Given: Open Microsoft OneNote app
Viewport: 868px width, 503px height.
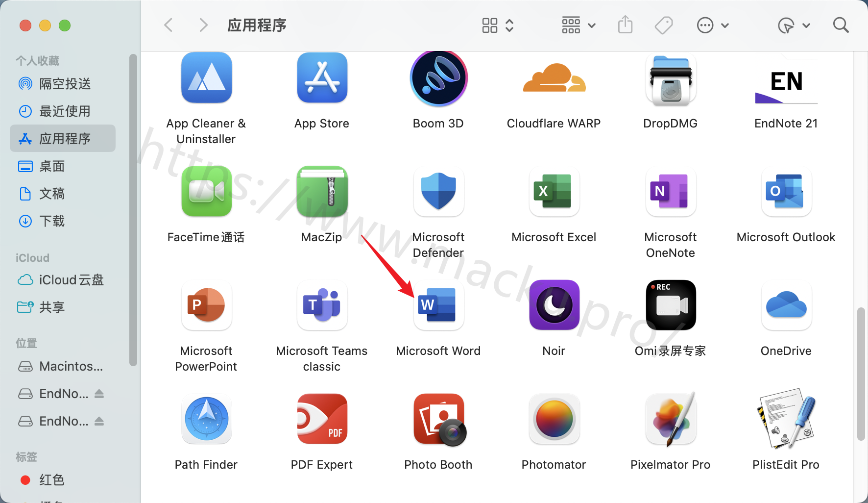Looking at the screenshot, I should pos(671,191).
